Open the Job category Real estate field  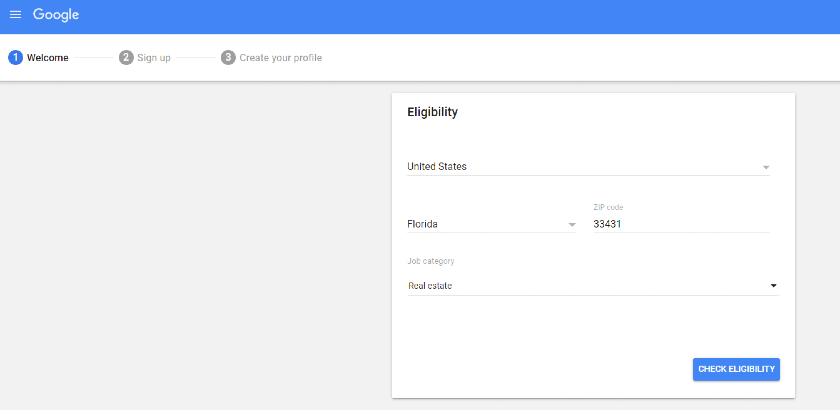593,286
